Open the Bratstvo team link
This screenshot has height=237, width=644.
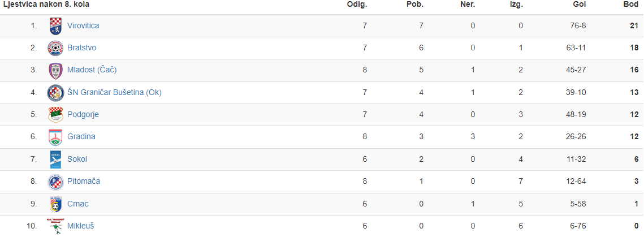(x=82, y=48)
